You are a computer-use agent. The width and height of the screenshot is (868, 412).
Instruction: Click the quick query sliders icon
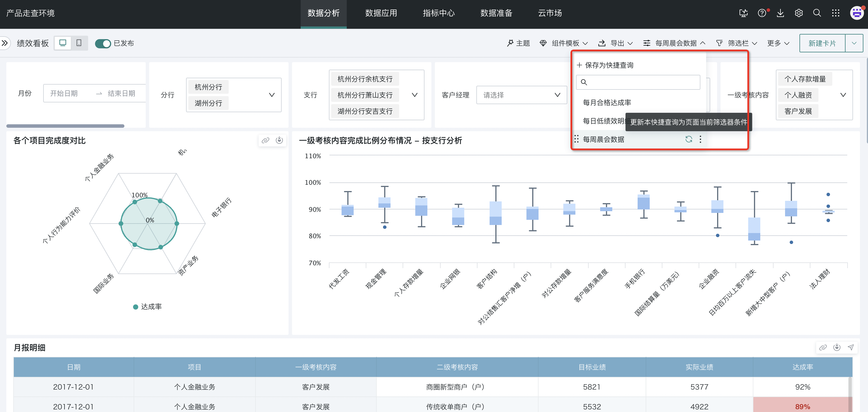click(647, 43)
